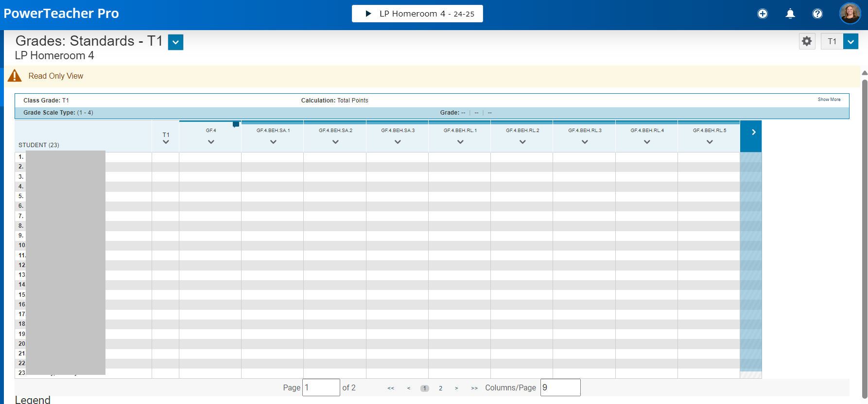The width and height of the screenshot is (868, 404).
Task: Click the Read Only View warning icon
Action: point(15,76)
